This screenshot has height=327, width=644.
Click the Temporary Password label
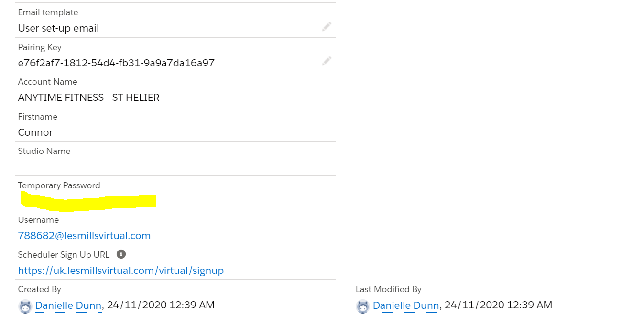(59, 185)
